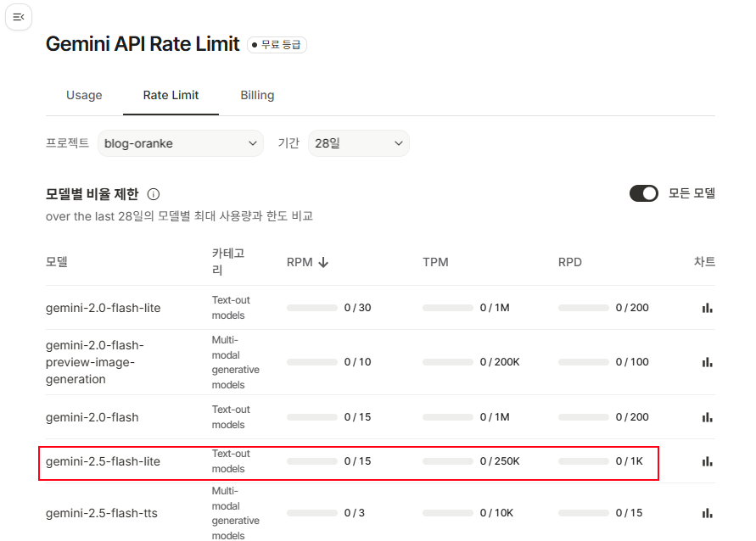
Task: Click the 0 / 100 RPD value
Action: point(632,362)
